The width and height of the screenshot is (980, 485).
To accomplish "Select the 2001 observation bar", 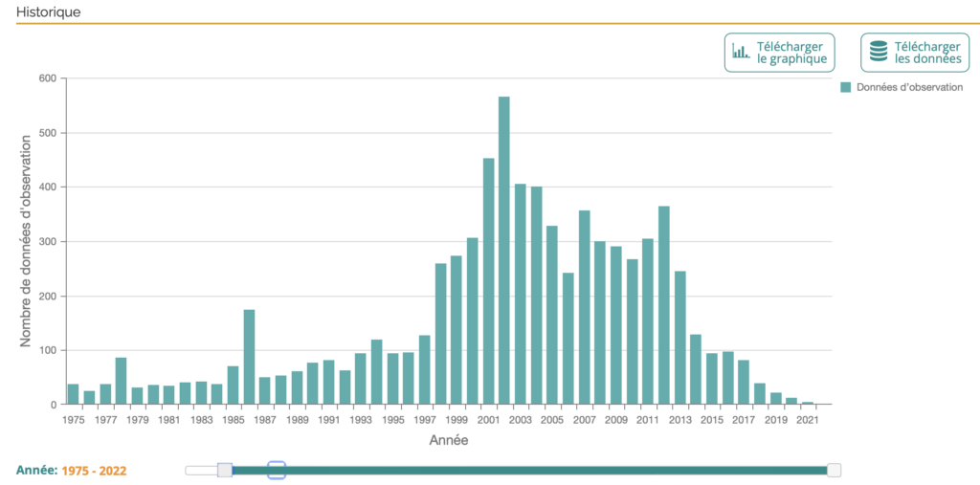I will [489, 281].
